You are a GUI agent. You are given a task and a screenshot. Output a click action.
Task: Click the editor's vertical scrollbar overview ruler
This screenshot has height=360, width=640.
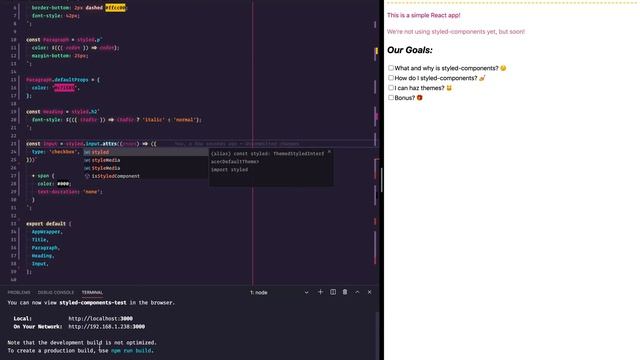point(376,143)
